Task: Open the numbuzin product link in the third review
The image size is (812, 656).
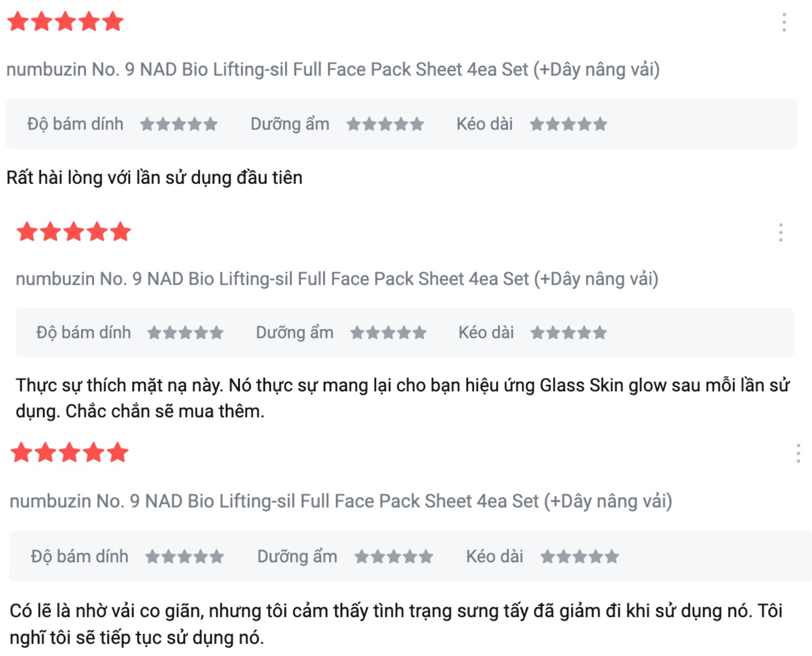Action: 341,501
